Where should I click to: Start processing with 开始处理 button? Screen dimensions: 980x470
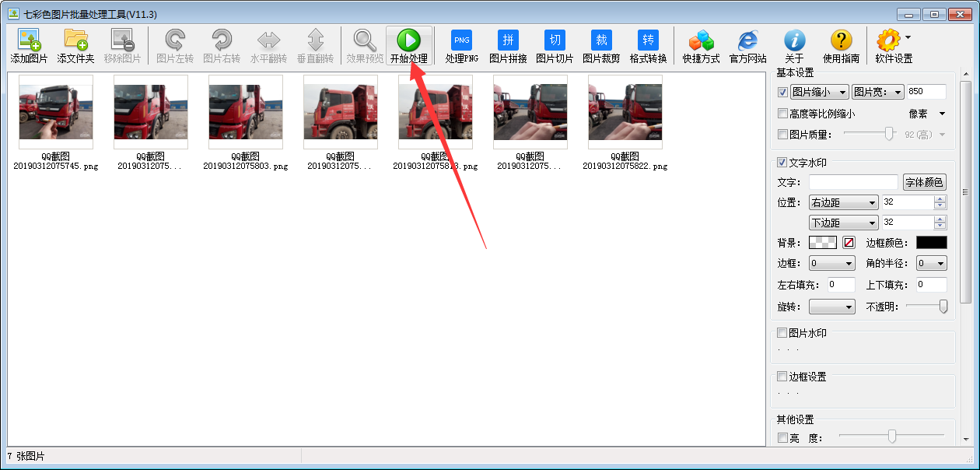[409, 47]
